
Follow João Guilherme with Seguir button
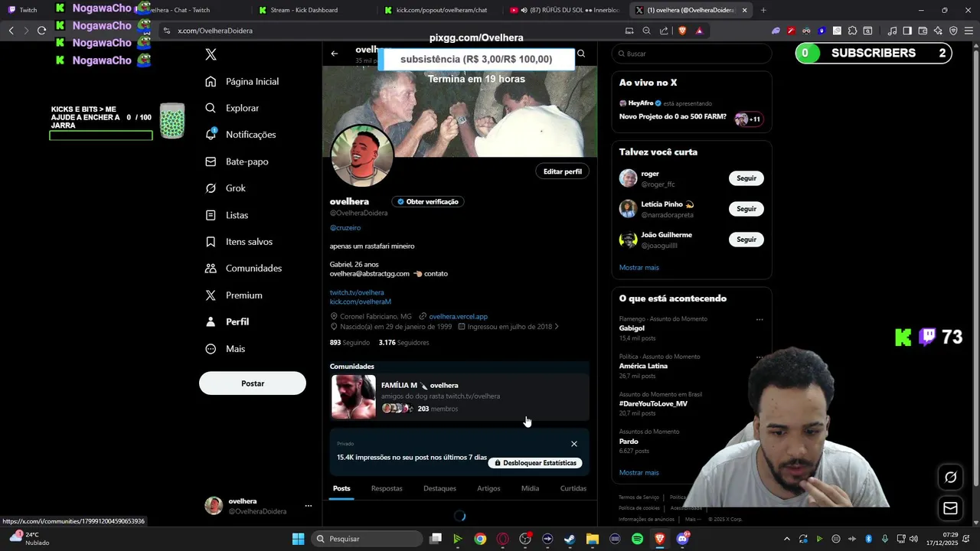point(746,240)
